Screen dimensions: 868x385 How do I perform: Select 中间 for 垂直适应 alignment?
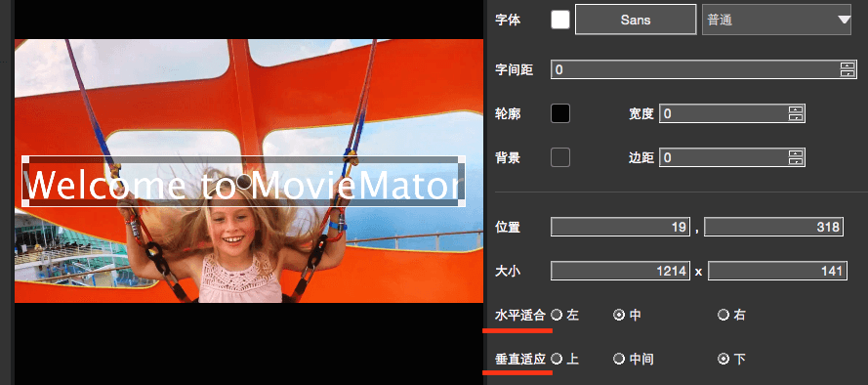(x=619, y=359)
